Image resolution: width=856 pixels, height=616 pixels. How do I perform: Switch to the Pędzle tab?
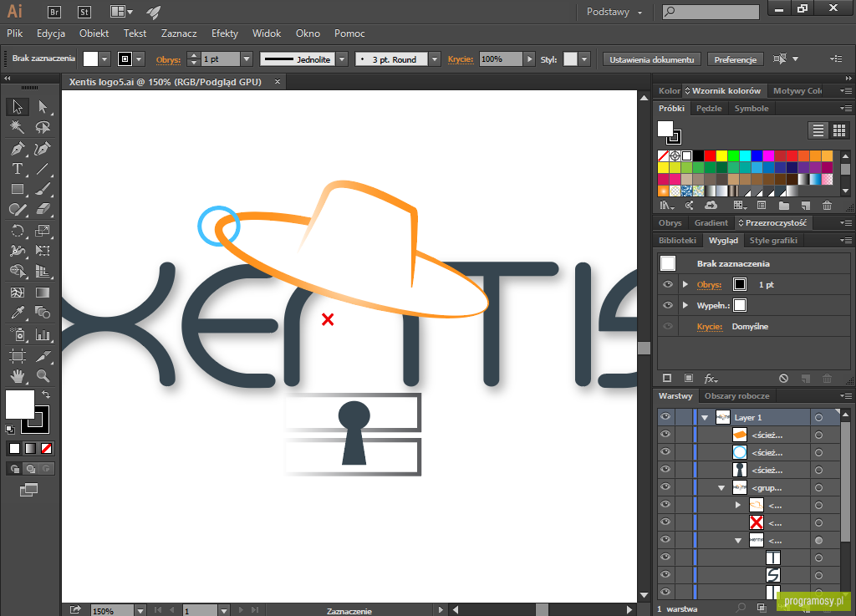[709, 108]
